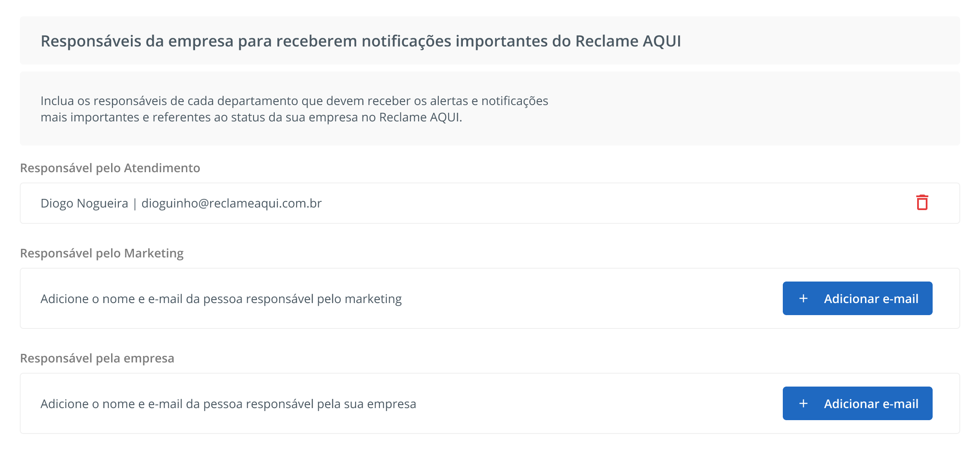This screenshot has width=980, height=452.
Task: Click the plus icon in the empresa button
Action: (x=803, y=403)
